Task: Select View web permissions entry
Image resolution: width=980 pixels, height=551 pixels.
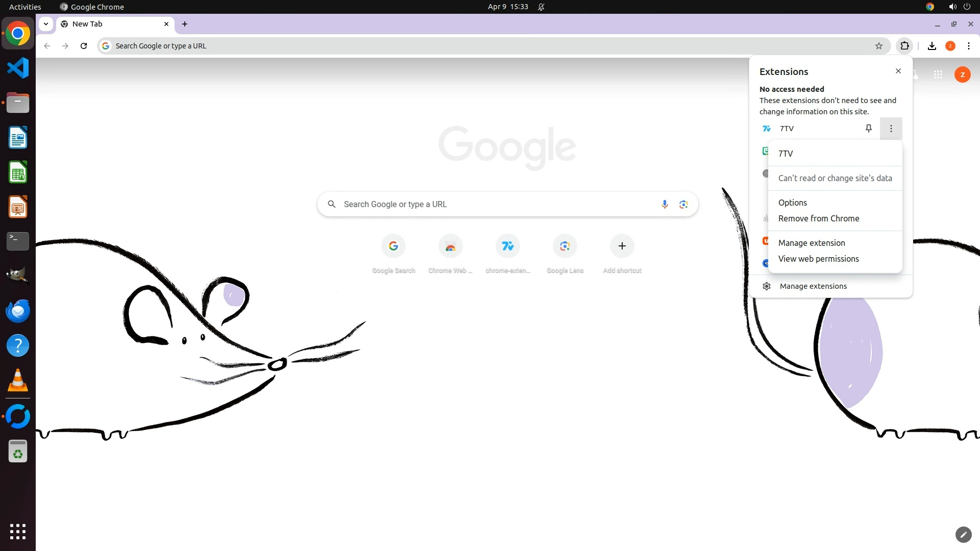Action: coord(818,259)
